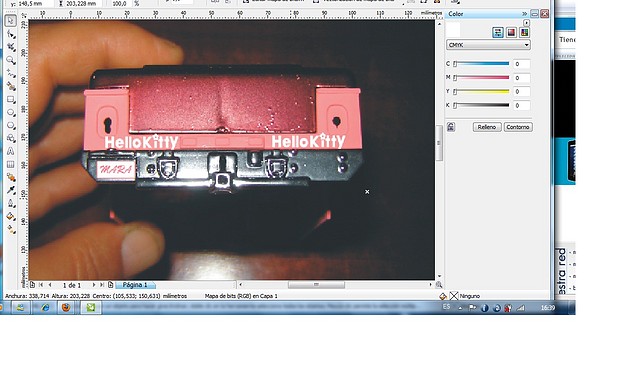Select the Pick tool arrow
The width and height of the screenshot is (640, 384).
point(11,21)
